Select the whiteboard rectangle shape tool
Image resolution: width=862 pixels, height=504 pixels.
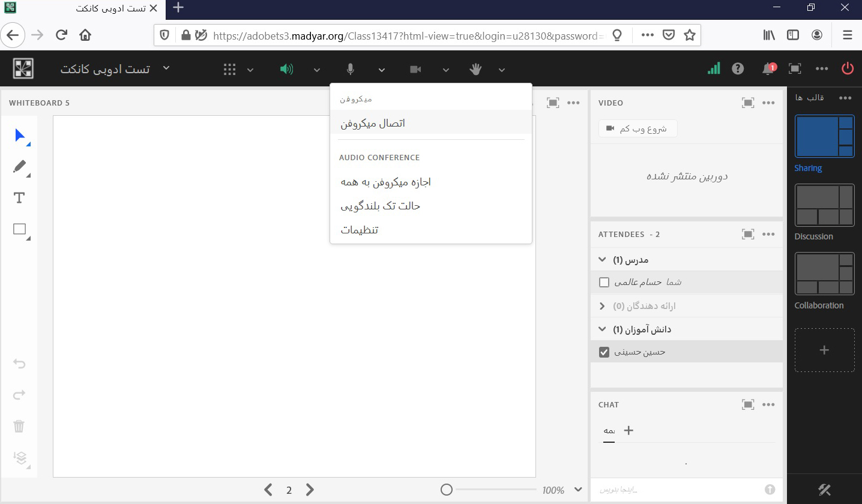21,230
